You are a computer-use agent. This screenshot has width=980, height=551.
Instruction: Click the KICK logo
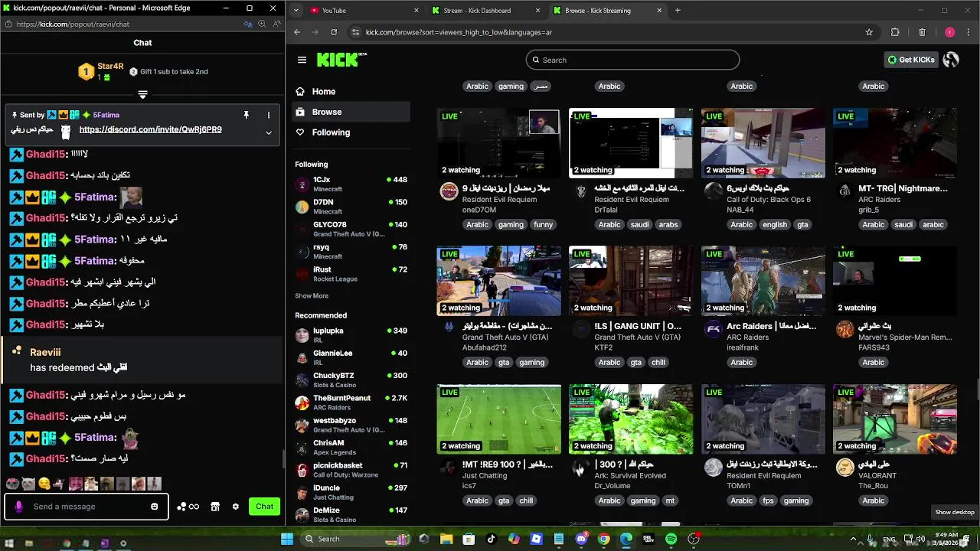click(340, 60)
